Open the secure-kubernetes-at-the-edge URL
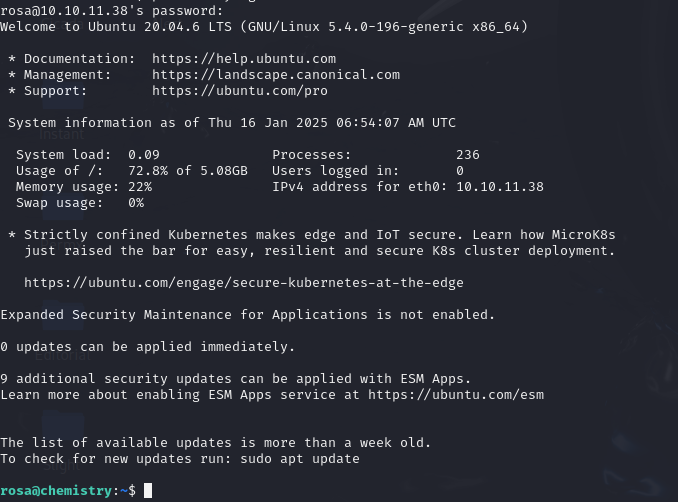 pos(244,283)
